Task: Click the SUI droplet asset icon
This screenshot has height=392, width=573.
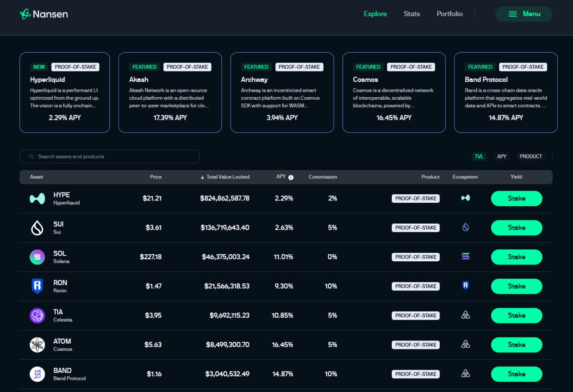Action: click(37, 228)
